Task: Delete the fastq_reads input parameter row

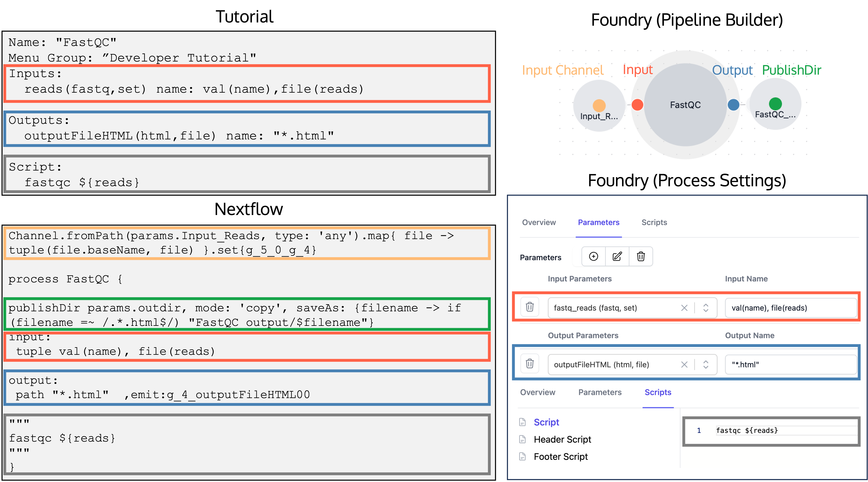Action: coord(530,307)
